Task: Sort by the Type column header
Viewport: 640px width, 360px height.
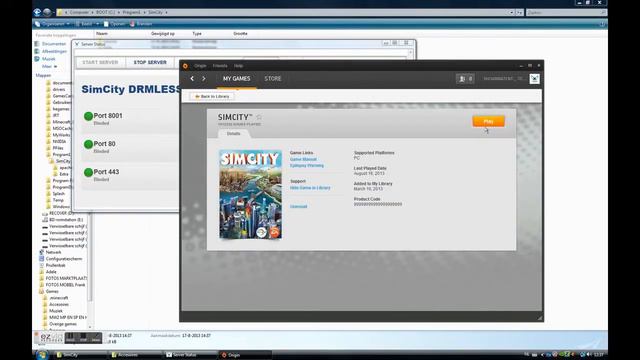Action: 197,33
